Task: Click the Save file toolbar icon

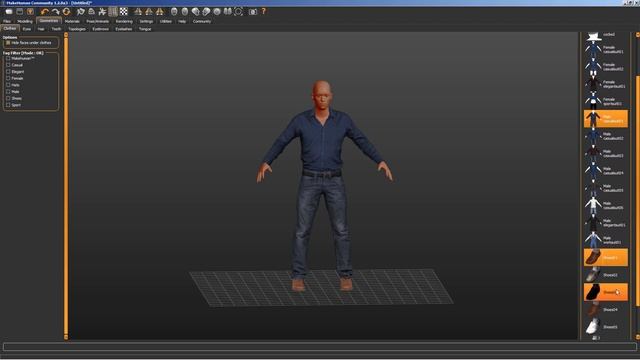Action: point(20,12)
